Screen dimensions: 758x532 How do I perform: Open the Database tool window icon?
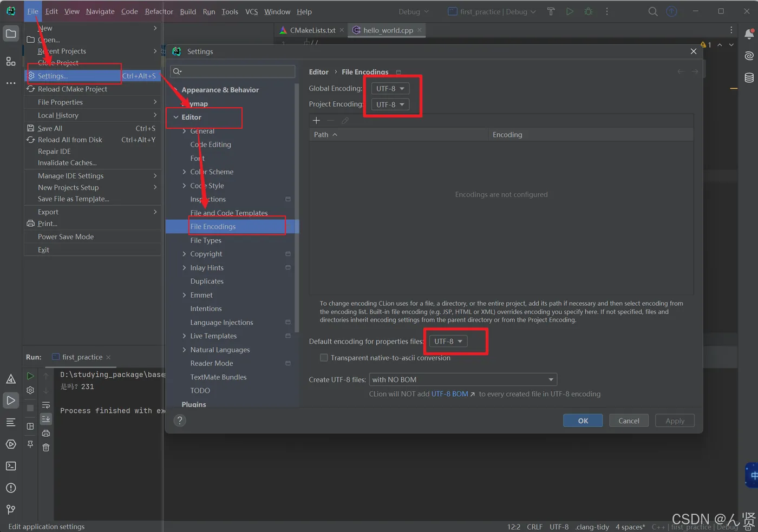(x=749, y=78)
